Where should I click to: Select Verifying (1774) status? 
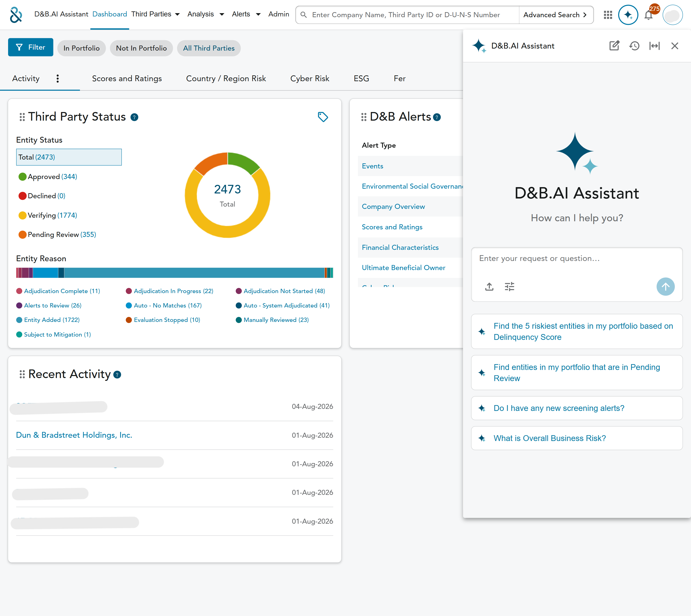[48, 215]
